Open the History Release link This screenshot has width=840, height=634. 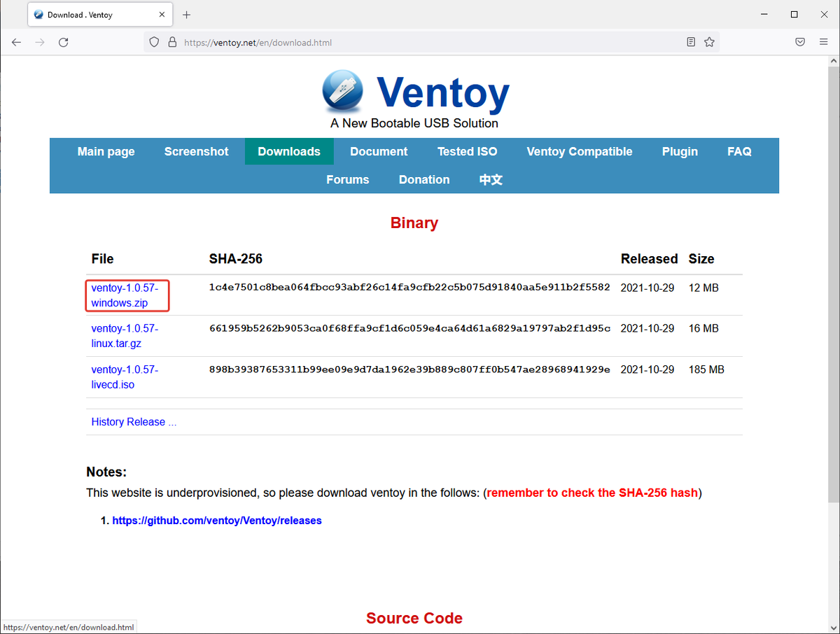(134, 422)
